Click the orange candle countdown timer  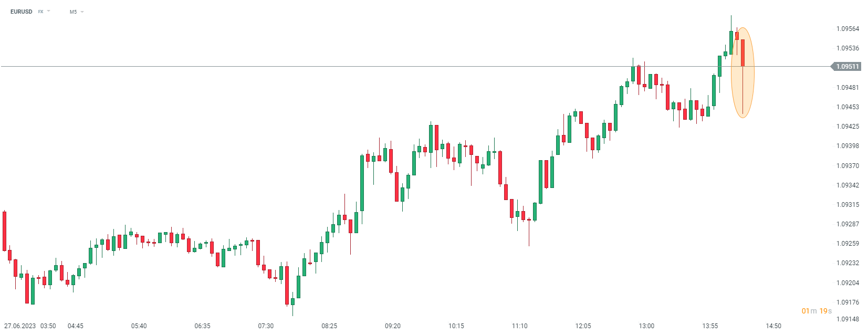pyautogui.click(x=817, y=311)
